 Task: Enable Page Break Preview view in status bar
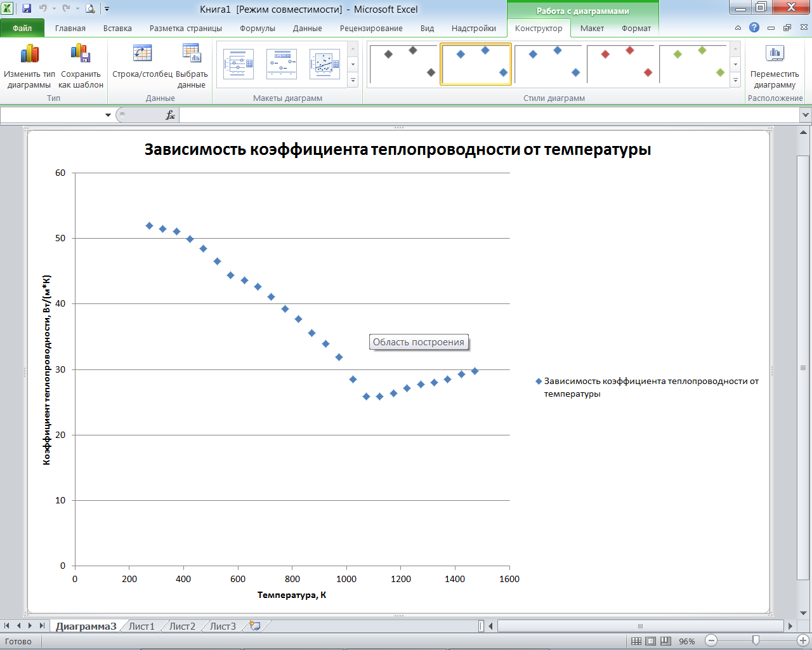665,641
